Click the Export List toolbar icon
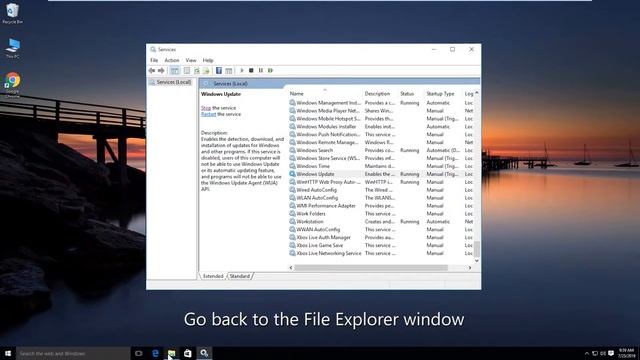Image resolution: width=640 pixels, height=360 pixels. [x=206, y=71]
